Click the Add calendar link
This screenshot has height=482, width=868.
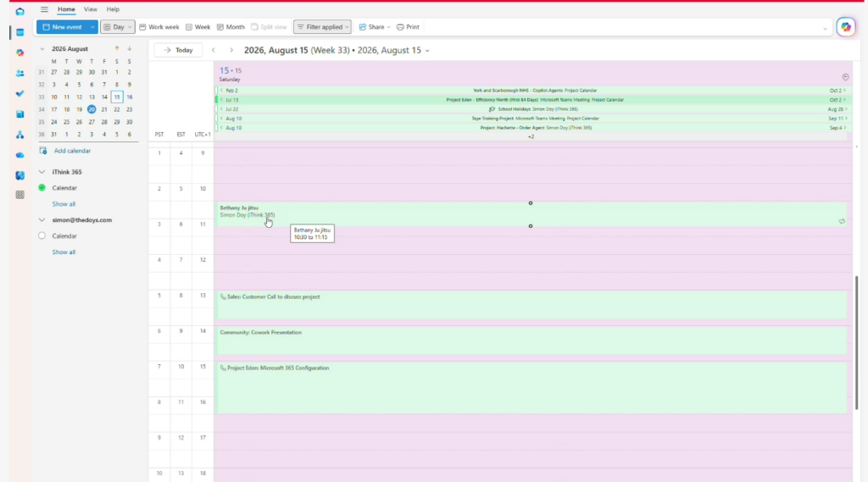[x=72, y=151]
